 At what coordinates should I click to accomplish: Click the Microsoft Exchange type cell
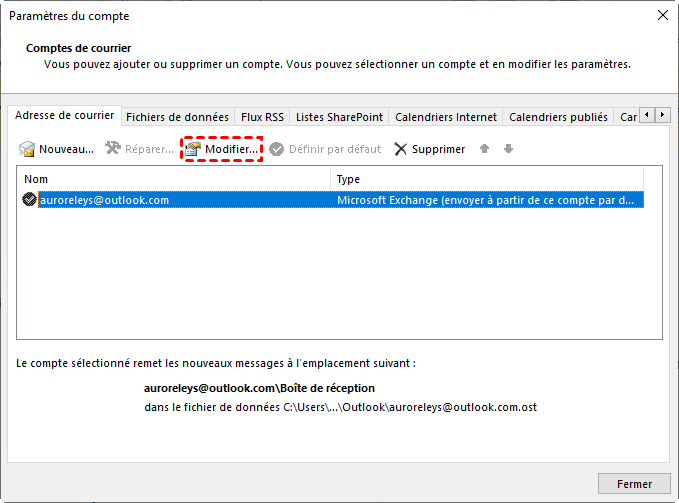coord(485,200)
